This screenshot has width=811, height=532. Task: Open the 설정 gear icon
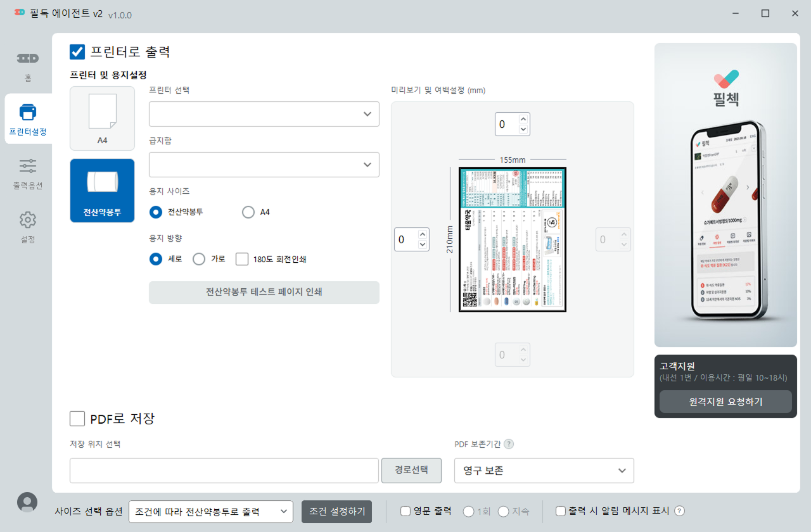pos(28,220)
